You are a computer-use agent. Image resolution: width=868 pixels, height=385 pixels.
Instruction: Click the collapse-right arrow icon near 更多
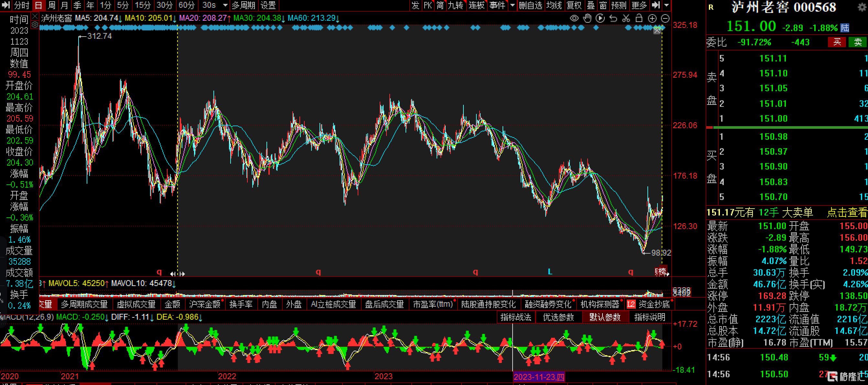tap(656, 5)
